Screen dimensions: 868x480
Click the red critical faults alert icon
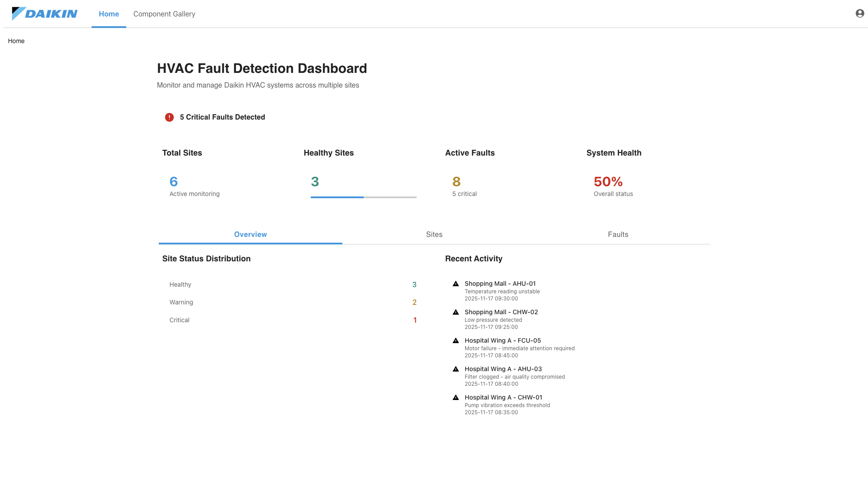click(169, 117)
